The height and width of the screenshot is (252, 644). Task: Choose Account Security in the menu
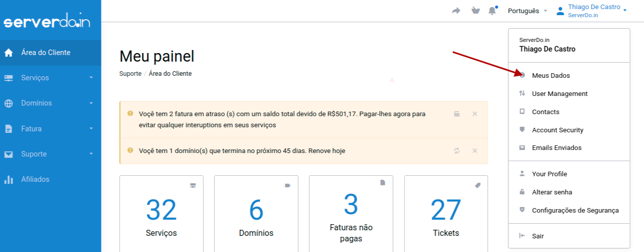tap(557, 130)
